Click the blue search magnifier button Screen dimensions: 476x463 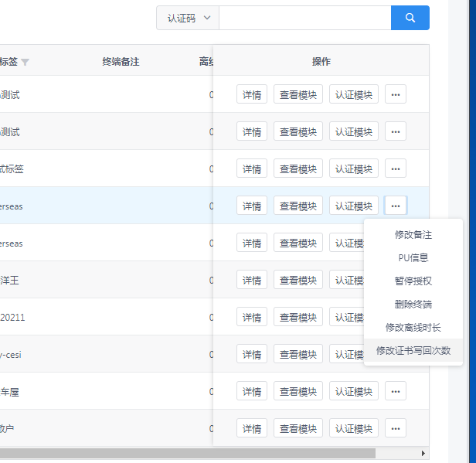[410, 18]
